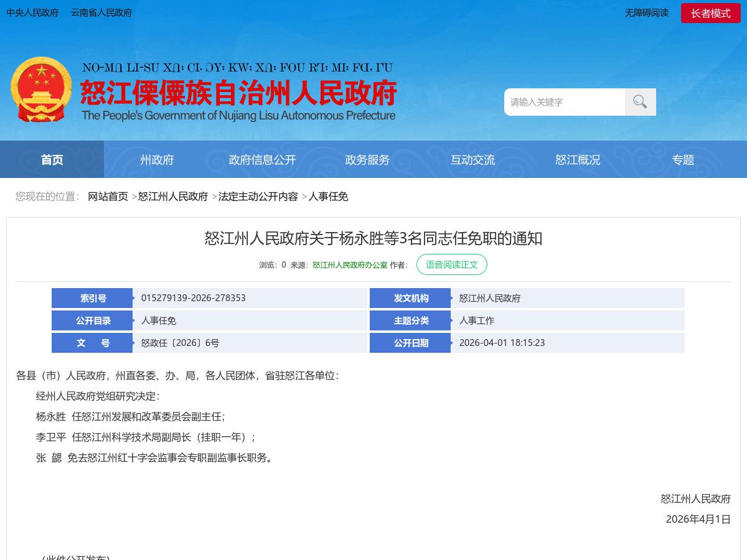Open 无障碍阅读 accessibility reading
The height and width of the screenshot is (560, 747).
[646, 13]
